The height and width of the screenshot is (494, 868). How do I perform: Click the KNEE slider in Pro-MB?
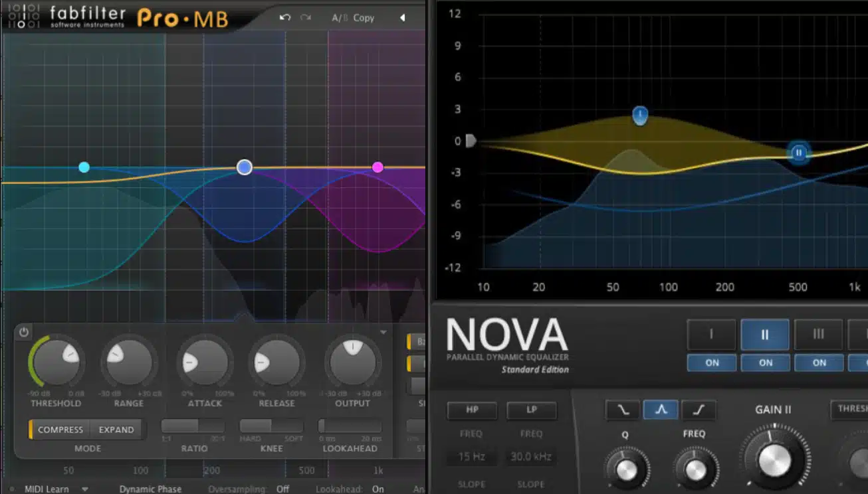coord(271,426)
